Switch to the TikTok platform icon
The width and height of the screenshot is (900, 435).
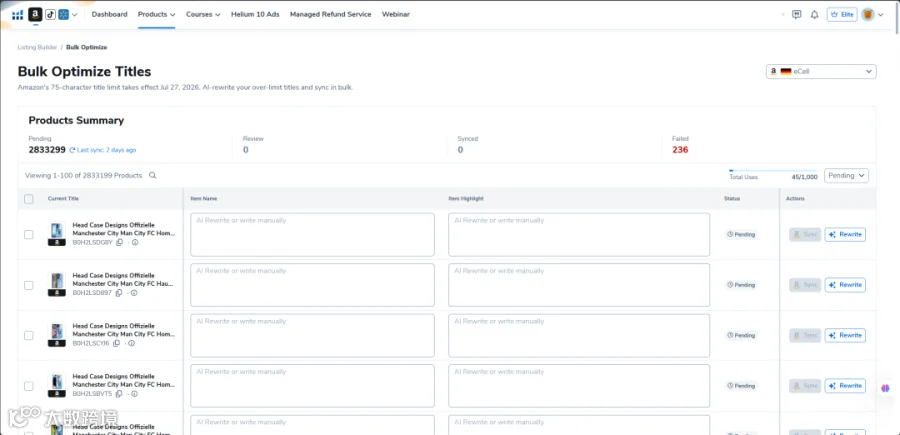(x=51, y=14)
